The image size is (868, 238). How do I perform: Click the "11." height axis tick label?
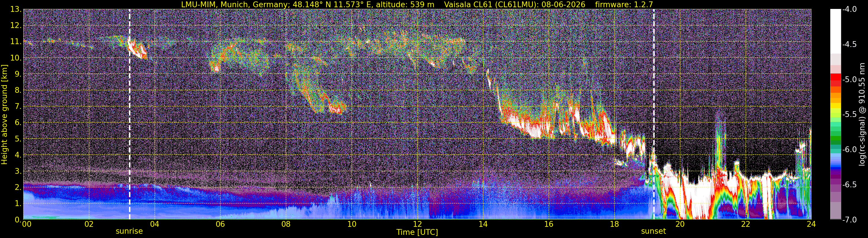(x=16, y=42)
